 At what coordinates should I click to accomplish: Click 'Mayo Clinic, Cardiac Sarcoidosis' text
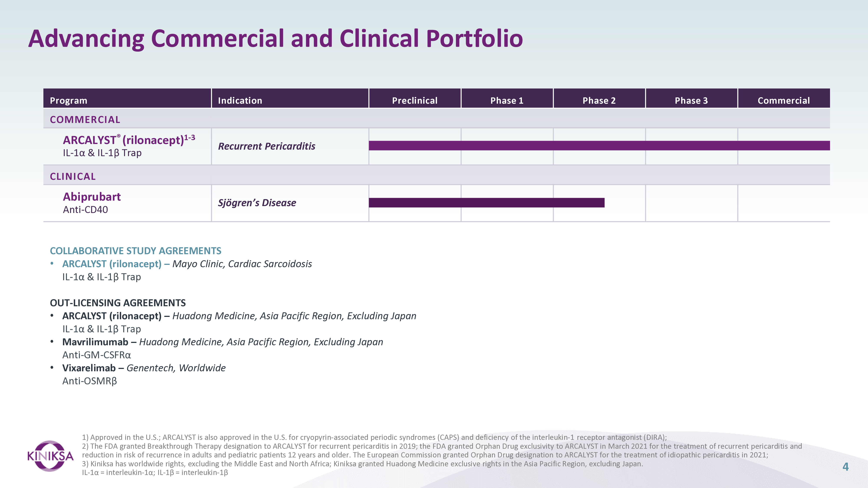pyautogui.click(x=242, y=264)
